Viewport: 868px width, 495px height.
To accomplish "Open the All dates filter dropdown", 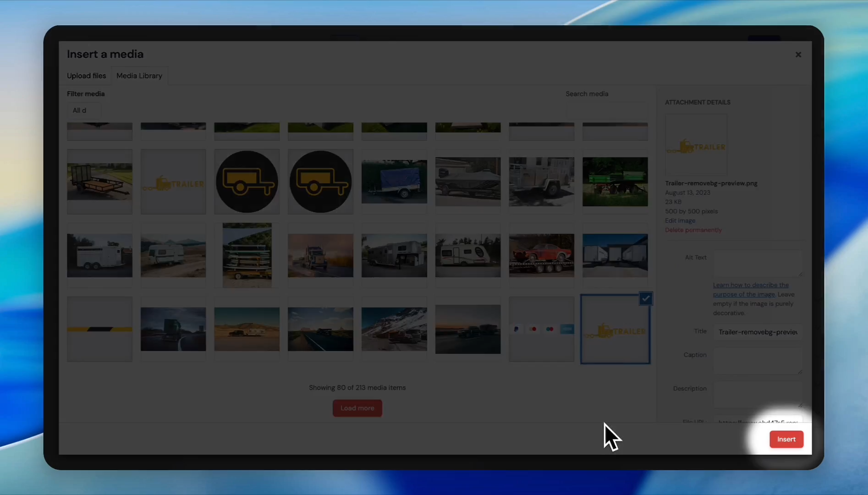I will tap(84, 110).
